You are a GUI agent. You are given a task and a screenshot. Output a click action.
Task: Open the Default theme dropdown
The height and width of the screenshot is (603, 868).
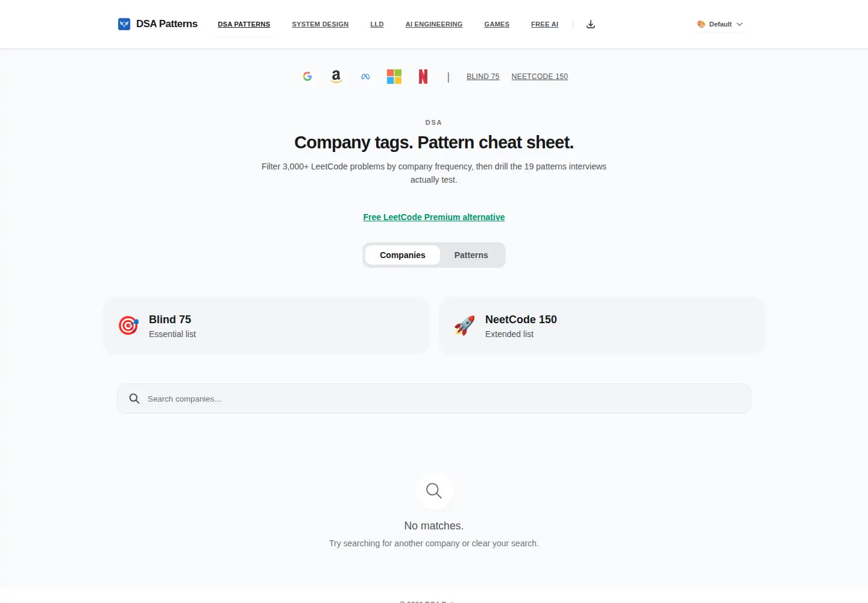pos(720,24)
